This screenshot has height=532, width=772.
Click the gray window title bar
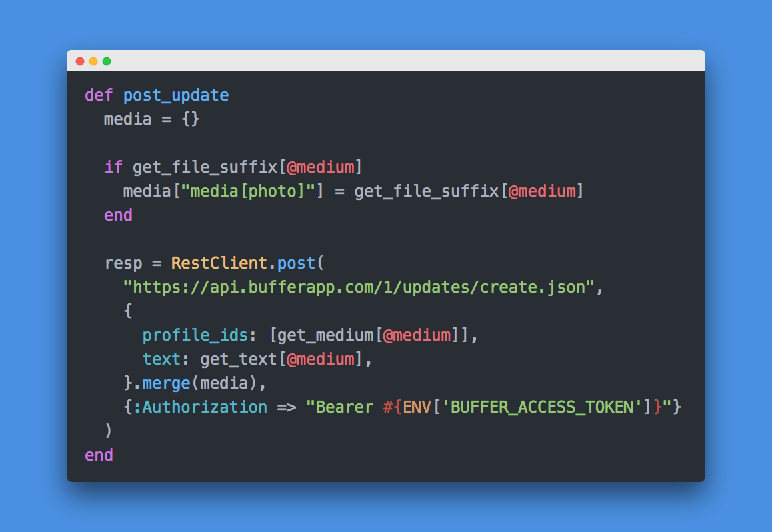coord(386,61)
